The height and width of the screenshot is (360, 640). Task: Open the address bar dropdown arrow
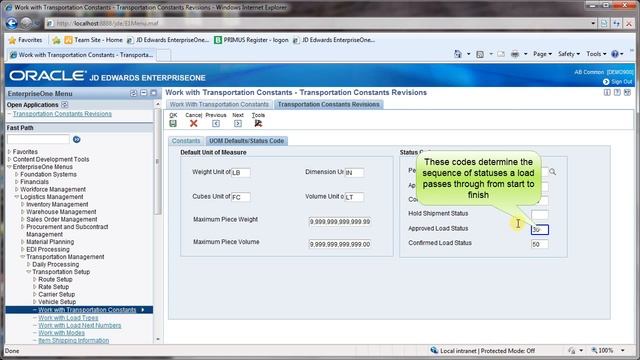tap(593, 23)
